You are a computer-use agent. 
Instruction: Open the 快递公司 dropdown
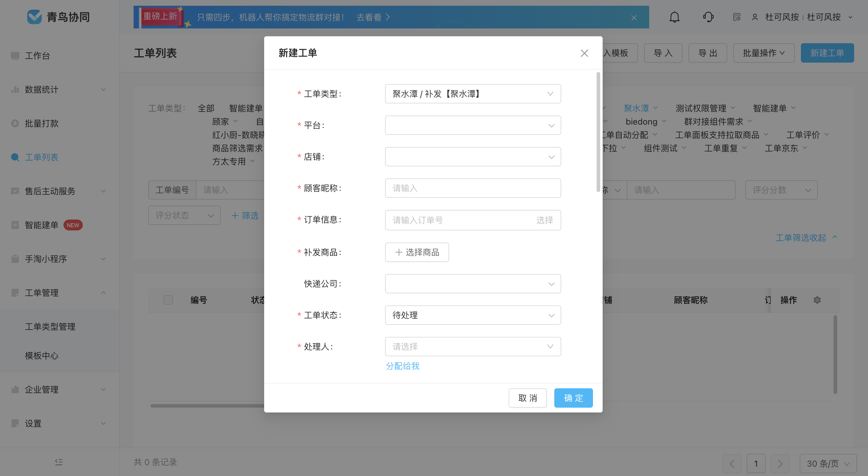click(473, 284)
